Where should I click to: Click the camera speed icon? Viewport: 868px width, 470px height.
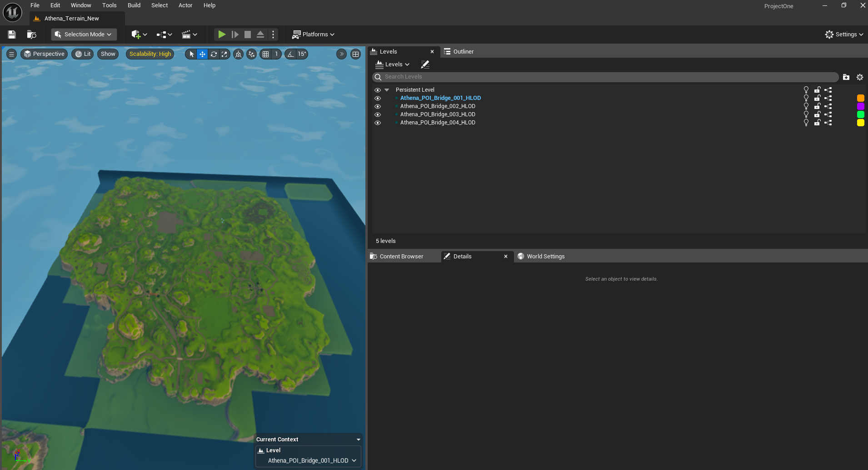[x=238, y=54]
